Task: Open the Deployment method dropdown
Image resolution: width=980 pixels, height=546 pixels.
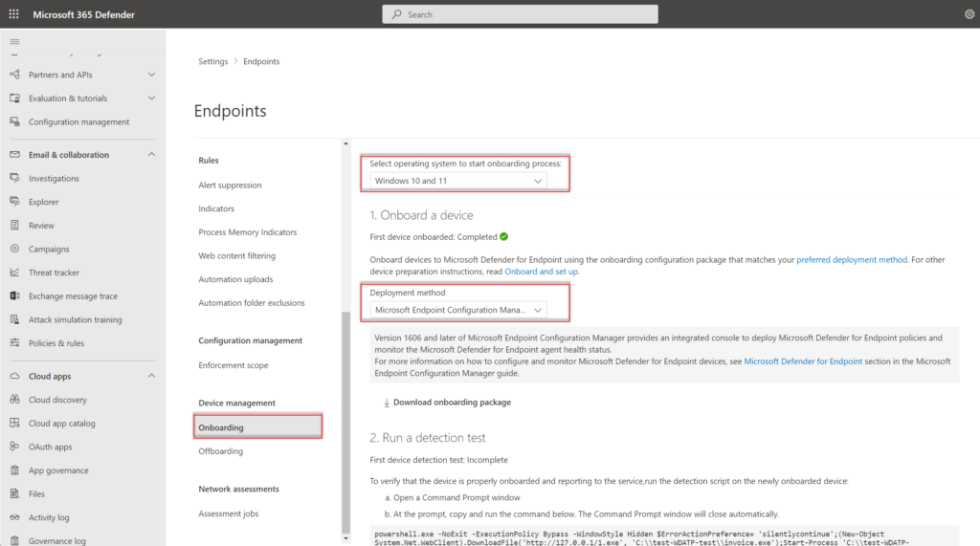Action: coord(458,310)
